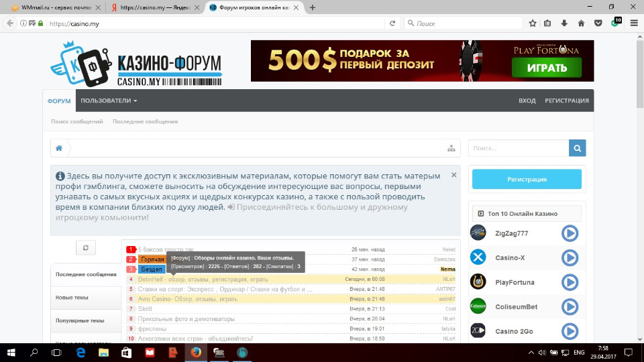Image resolution: width=644 pixels, height=362 pixels.
Task: Select Популярные темы sidebar tab
Action: (86, 320)
